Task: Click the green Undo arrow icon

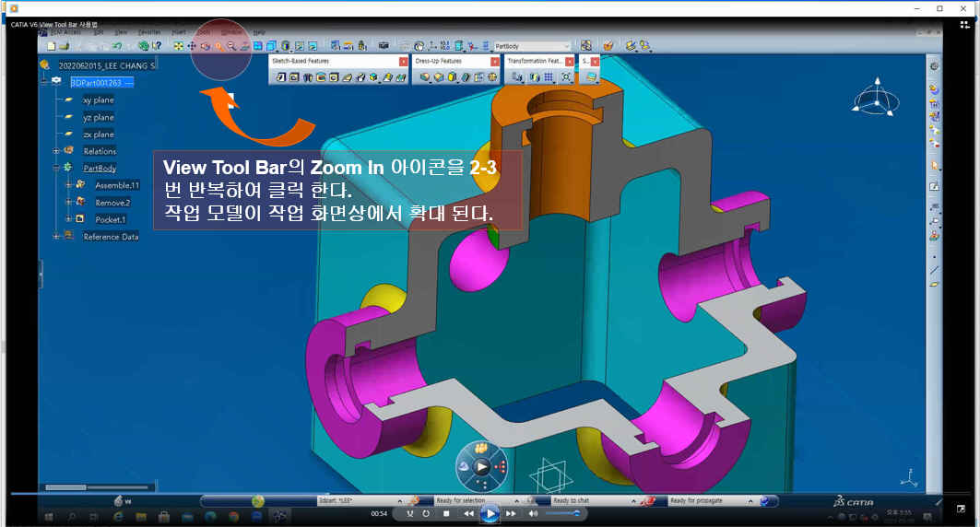Action: (x=117, y=45)
